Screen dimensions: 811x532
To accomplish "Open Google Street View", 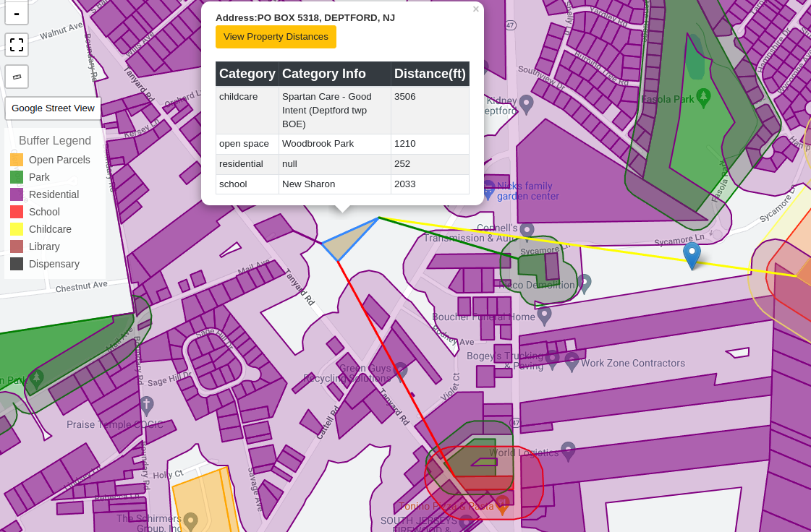I will [x=53, y=108].
